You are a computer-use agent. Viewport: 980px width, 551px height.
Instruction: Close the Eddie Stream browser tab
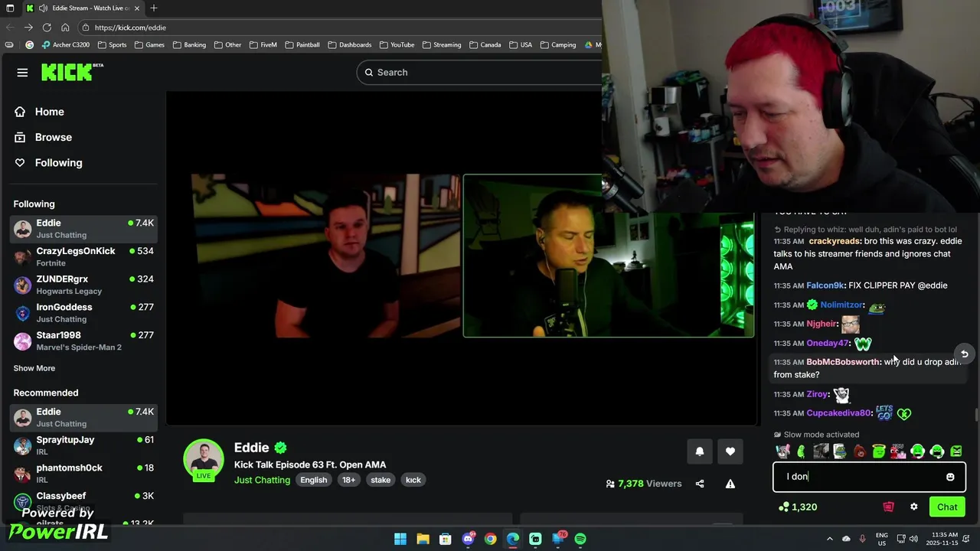pos(139,8)
